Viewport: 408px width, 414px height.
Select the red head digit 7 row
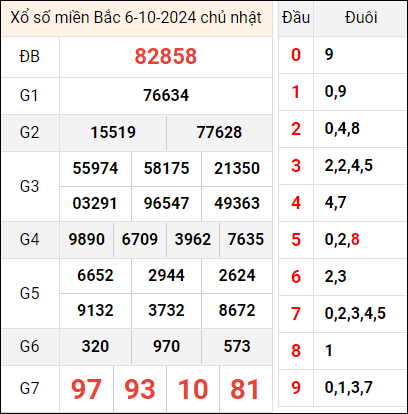(x=342, y=314)
